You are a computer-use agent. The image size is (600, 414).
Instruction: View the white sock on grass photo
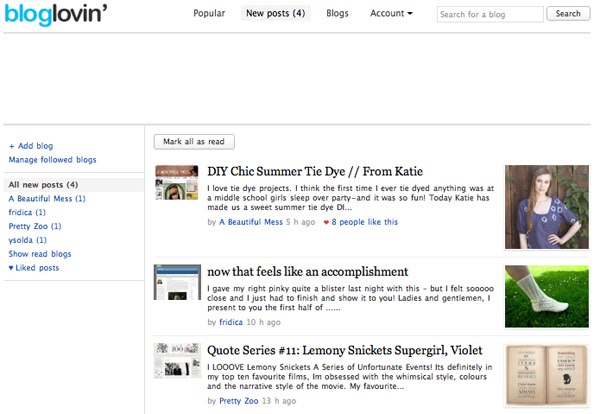(546, 297)
